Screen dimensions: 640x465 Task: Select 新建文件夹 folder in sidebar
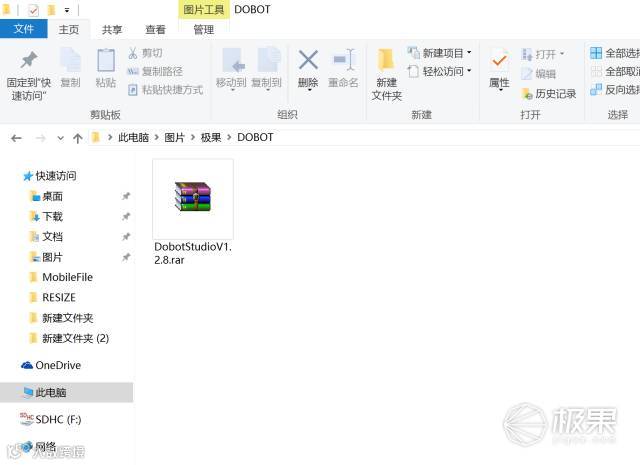67,318
